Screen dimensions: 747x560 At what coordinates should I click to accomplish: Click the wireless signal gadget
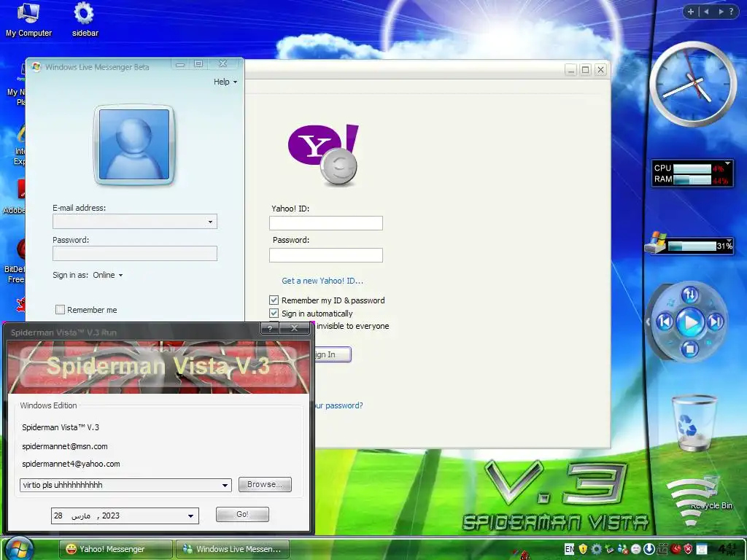tap(690, 502)
